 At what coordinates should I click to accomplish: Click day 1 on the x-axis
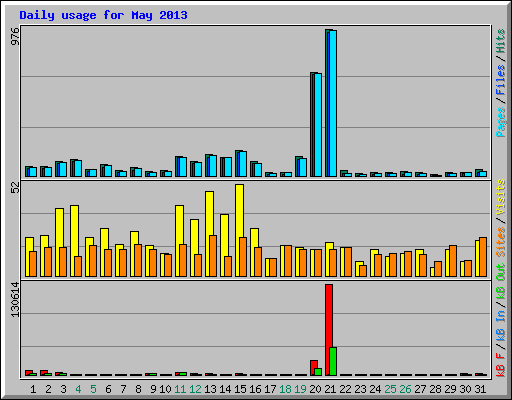(x=33, y=389)
